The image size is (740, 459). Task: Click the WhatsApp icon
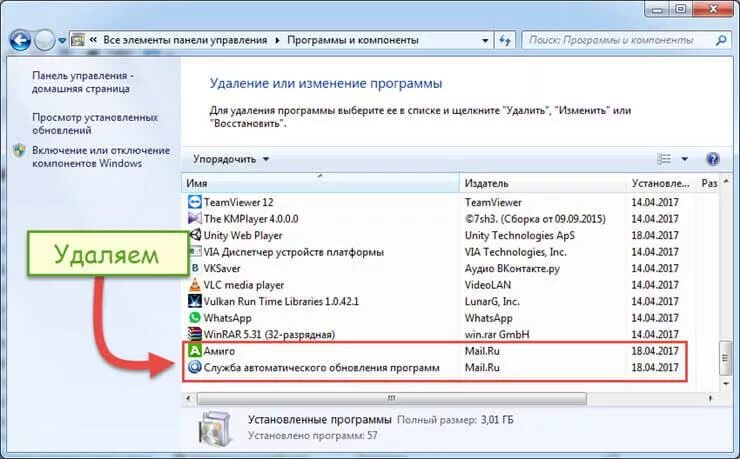coord(194,317)
